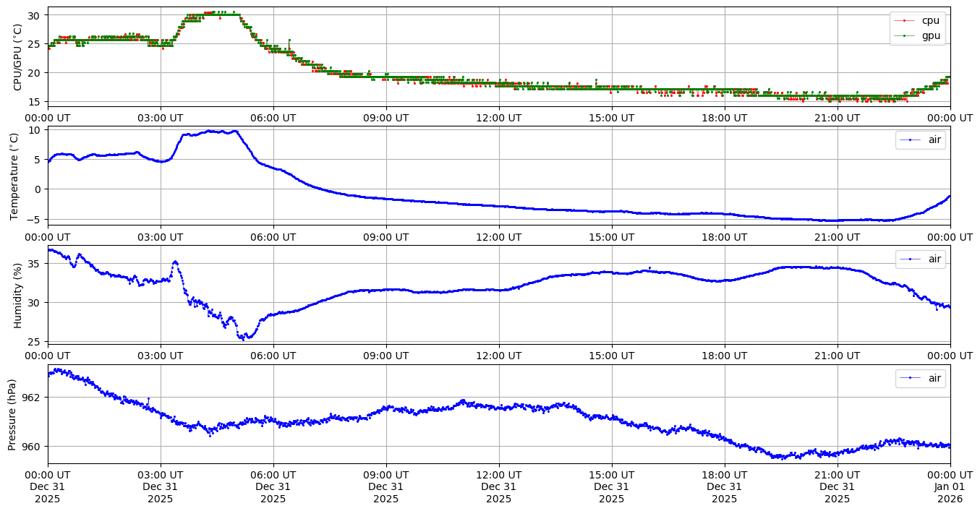Select the cpu legend text label
The height and width of the screenshot is (511, 980).
(x=930, y=21)
